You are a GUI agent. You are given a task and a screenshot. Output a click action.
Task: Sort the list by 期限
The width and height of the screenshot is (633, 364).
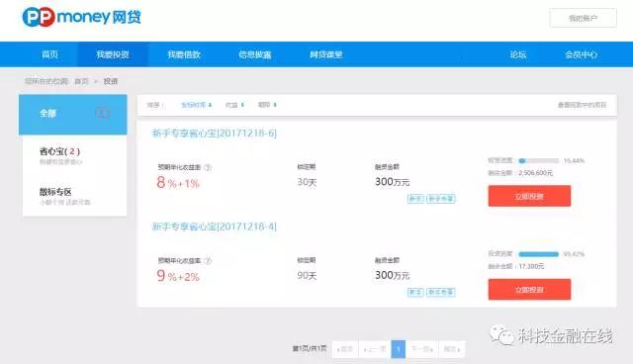tap(267, 105)
